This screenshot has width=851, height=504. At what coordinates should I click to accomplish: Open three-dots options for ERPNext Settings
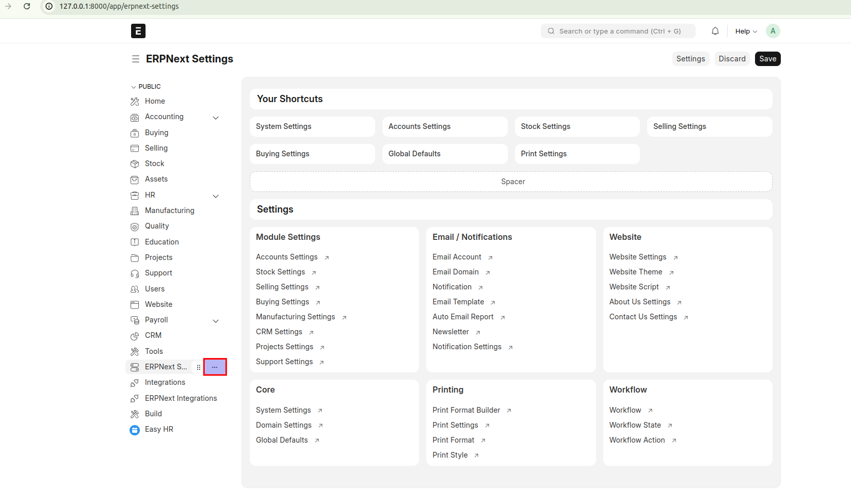[x=215, y=367]
